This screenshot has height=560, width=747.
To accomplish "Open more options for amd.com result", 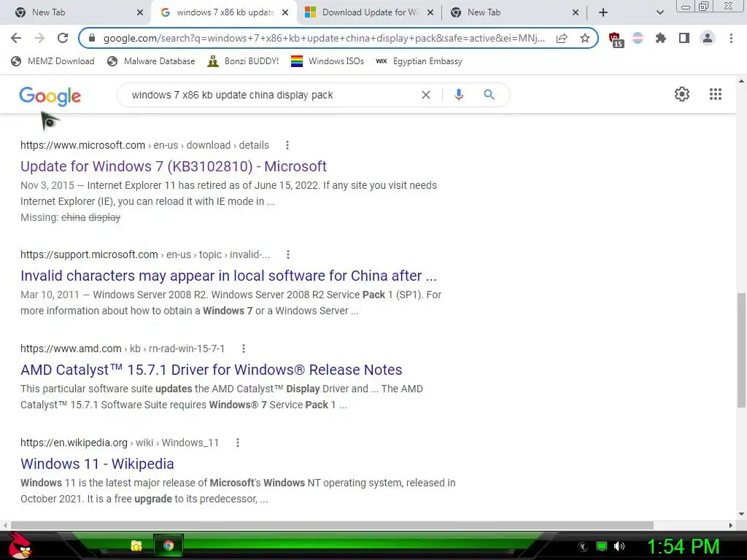I will pos(244,349).
